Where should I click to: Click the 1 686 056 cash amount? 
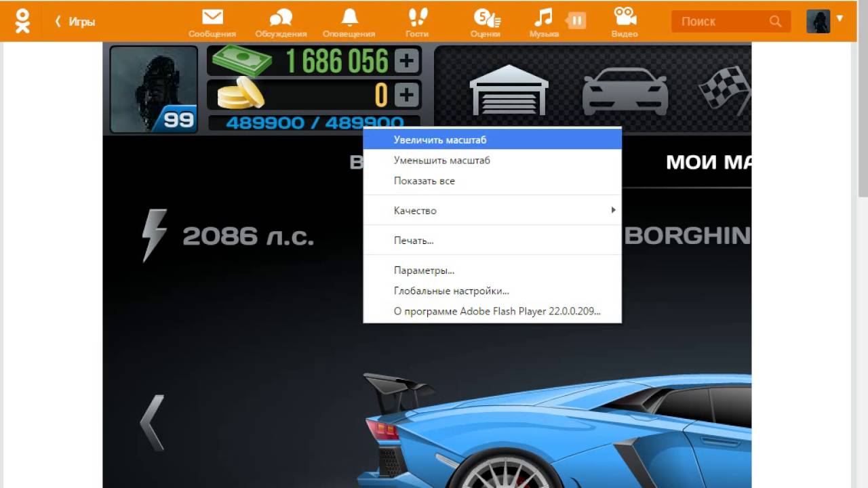337,62
